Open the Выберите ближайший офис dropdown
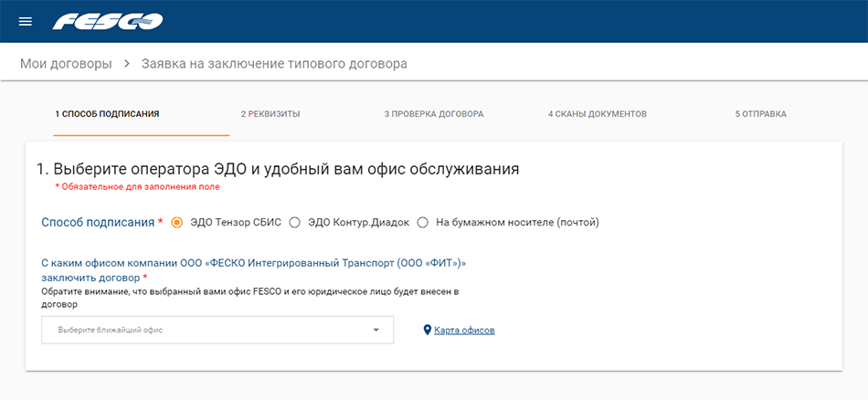The width and height of the screenshot is (868, 400). 217,330
